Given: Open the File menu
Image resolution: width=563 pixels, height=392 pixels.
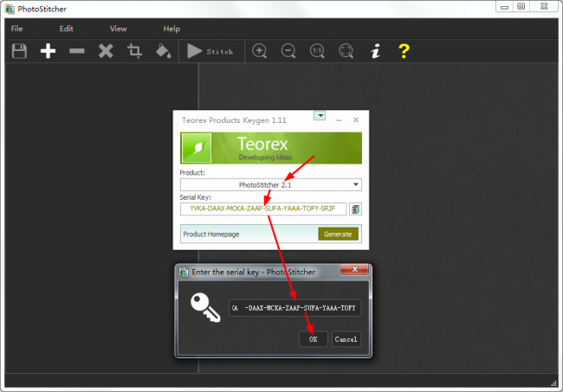Looking at the screenshot, I should 16,29.
